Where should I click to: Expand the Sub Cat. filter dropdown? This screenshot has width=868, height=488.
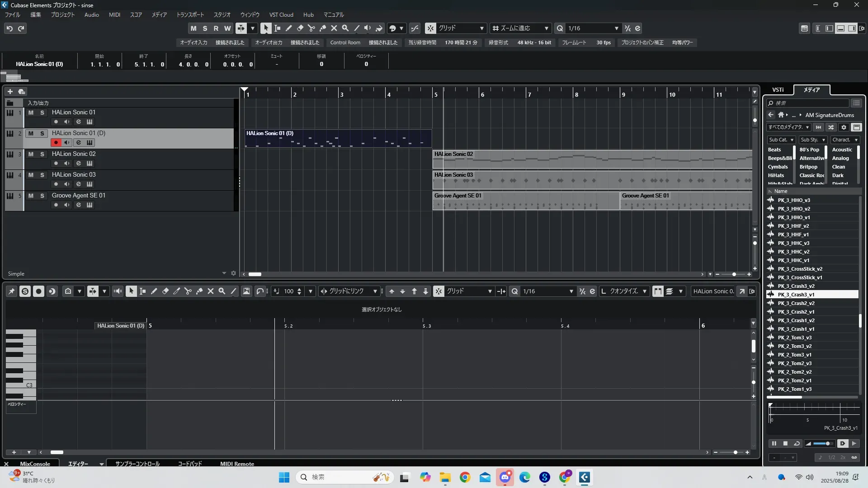792,140
